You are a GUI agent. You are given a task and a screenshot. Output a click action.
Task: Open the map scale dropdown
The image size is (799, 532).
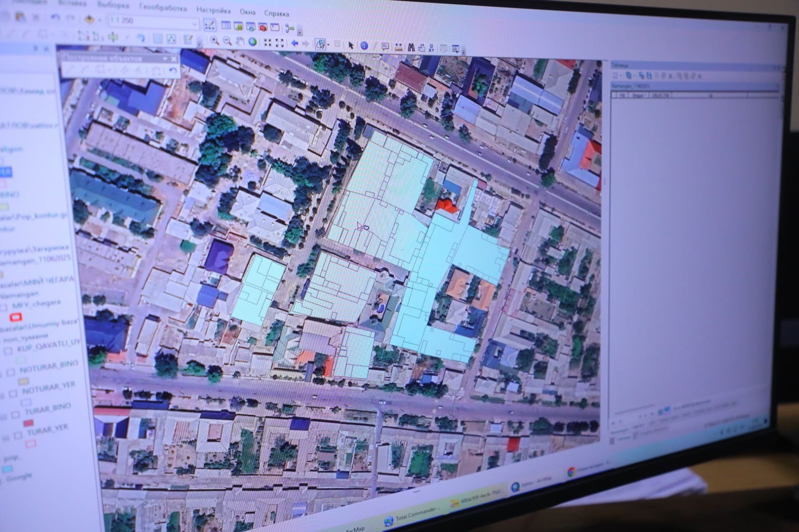click(x=194, y=24)
